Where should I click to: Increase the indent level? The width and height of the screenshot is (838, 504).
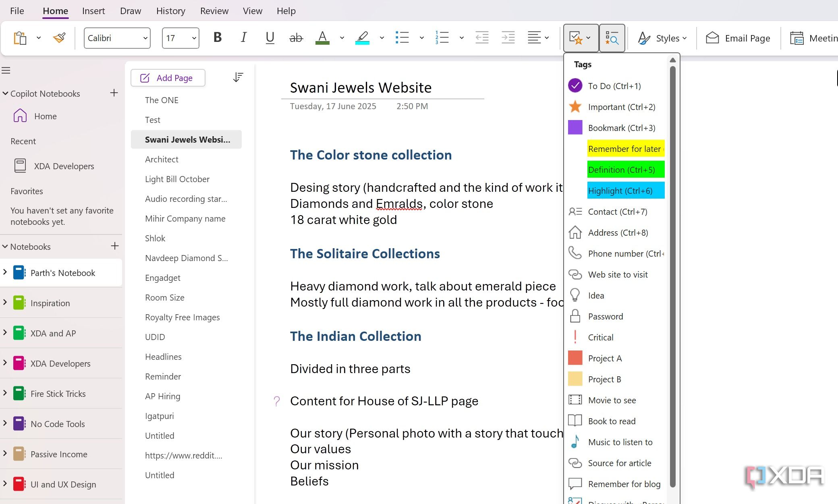508,38
